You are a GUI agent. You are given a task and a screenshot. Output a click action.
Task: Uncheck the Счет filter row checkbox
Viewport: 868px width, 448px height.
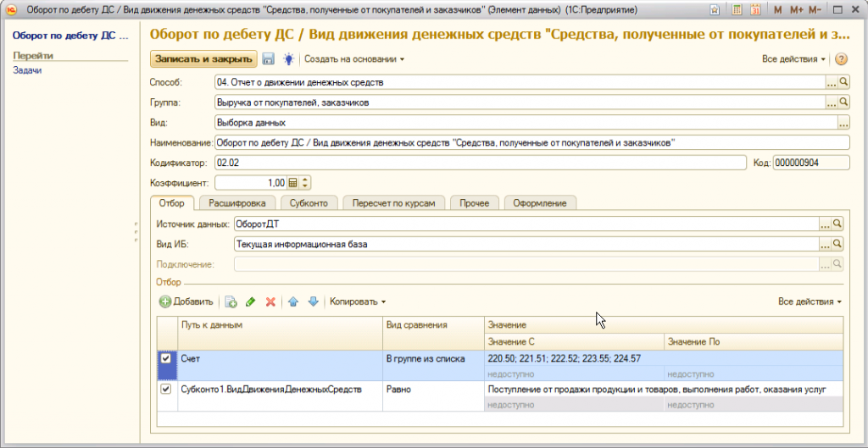[x=166, y=359]
